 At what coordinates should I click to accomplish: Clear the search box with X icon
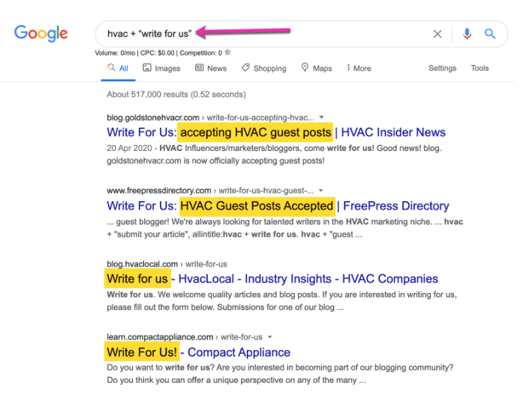pos(437,34)
